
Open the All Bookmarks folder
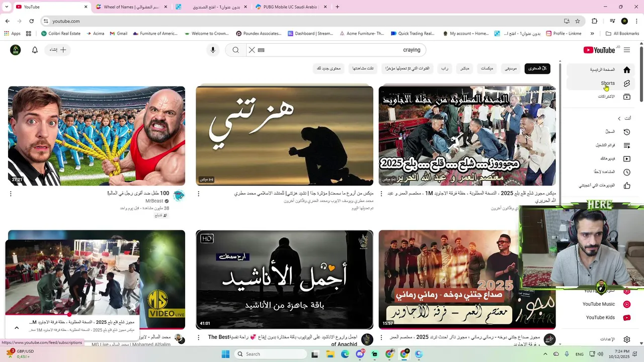click(622, 34)
